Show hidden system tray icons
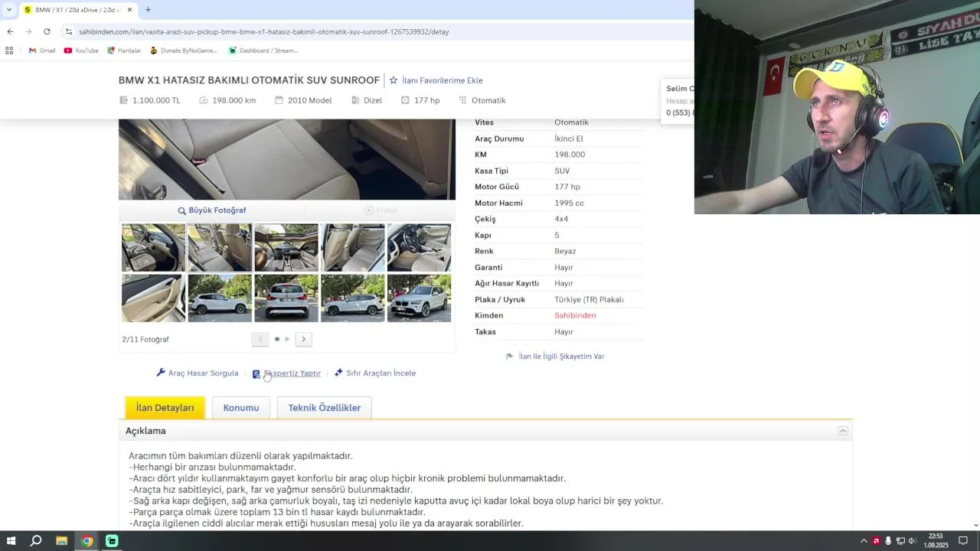Screen dimensions: 980x551 [x=864, y=541]
